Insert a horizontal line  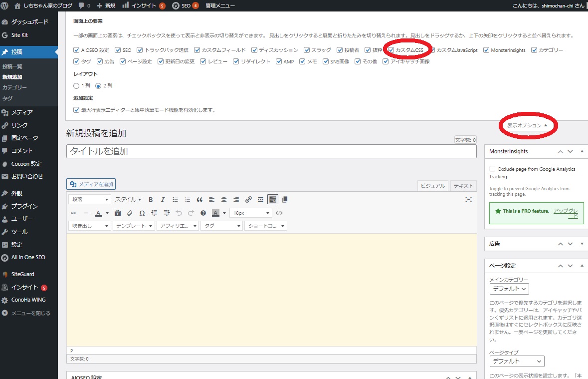86,213
